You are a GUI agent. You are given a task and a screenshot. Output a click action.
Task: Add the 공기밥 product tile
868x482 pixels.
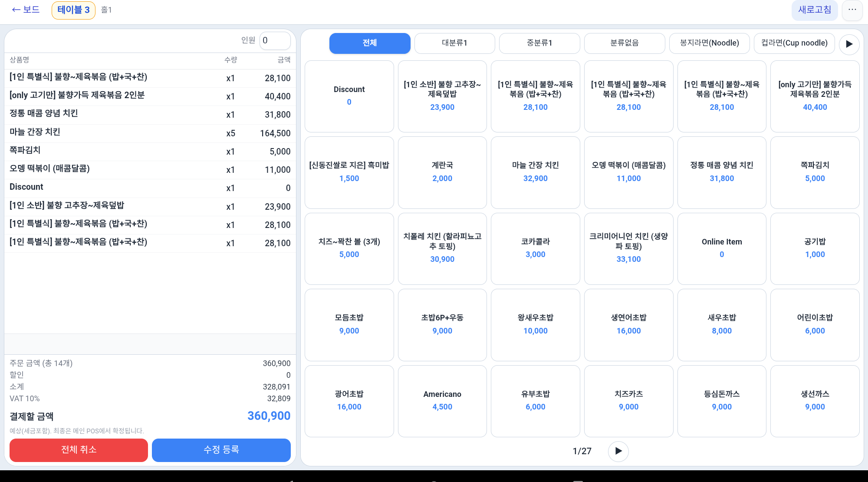815,248
